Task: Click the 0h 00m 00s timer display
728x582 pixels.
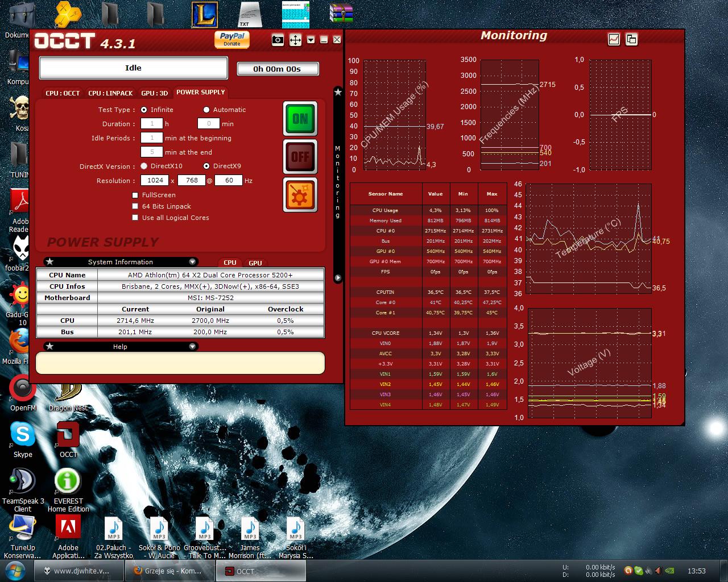Action: point(278,69)
